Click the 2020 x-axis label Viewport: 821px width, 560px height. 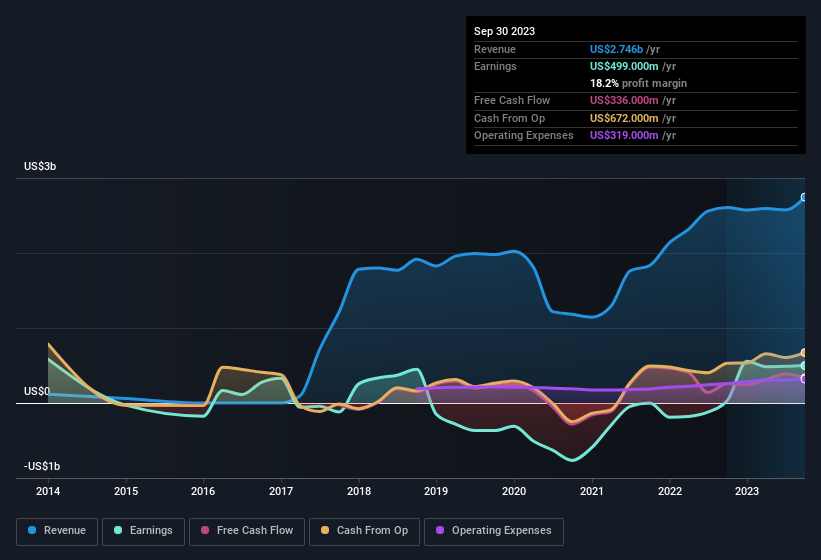click(514, 491)
